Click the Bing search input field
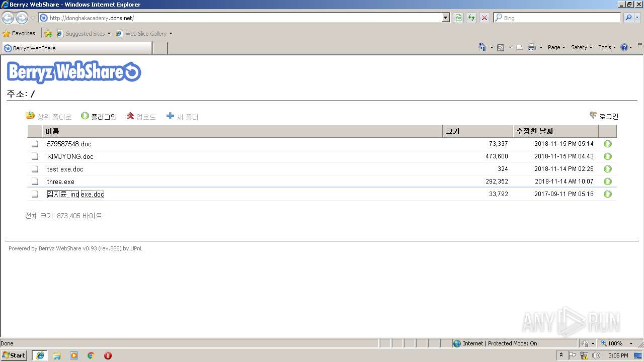The image size is (644, 362). (557, 18)
